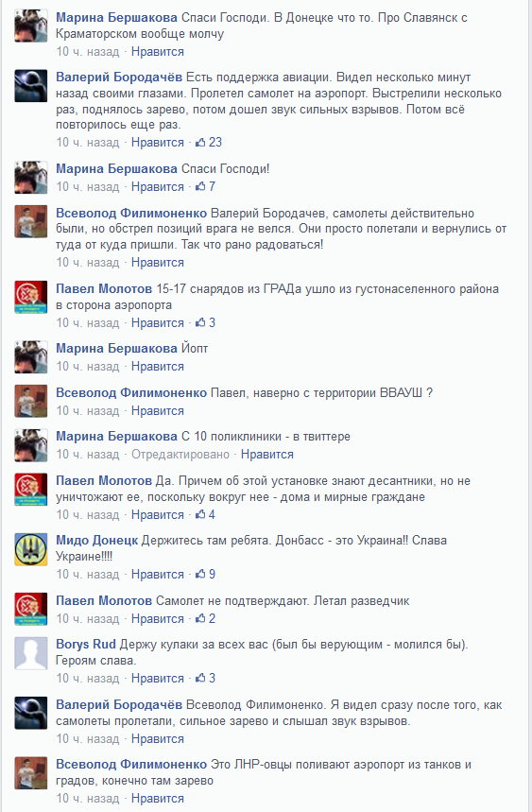Screen dimensions: 532x812
Task: Open Borys Rud's blank profile avatar
Action: 31,653
